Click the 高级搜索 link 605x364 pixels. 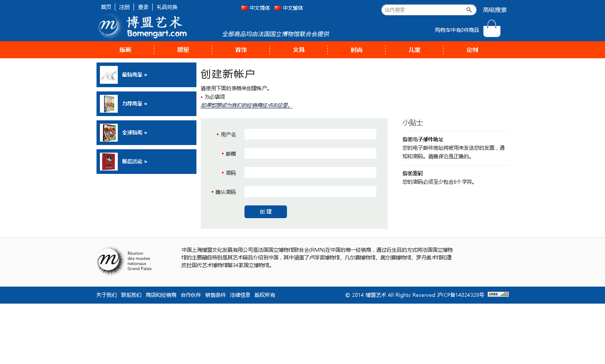(x=494, y=10)
